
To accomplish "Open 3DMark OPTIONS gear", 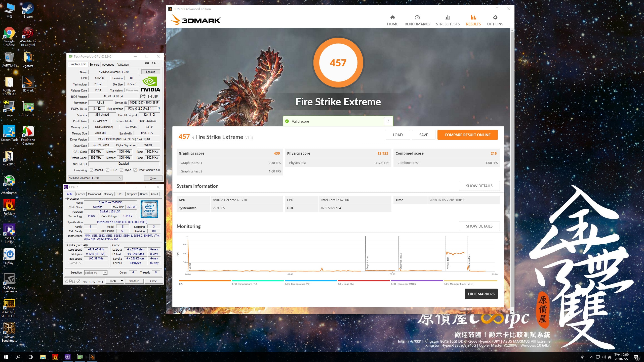I will (495, 20).
